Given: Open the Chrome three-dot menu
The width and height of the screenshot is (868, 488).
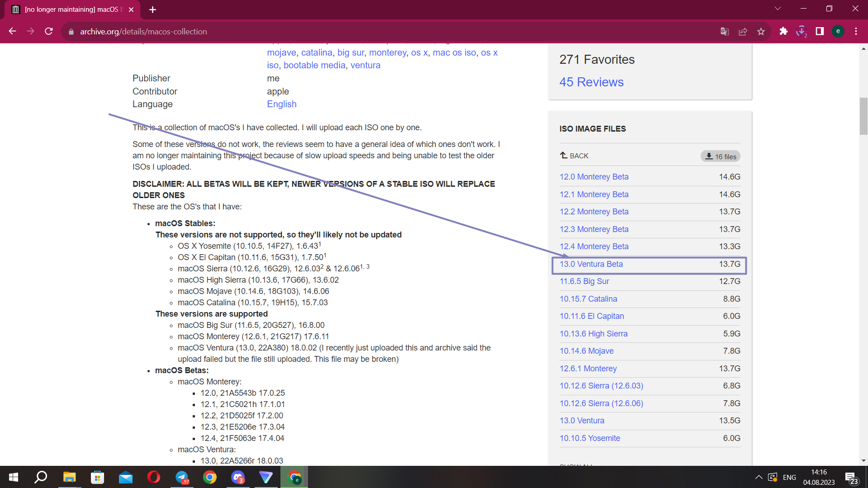Looking at the screenshot, I should pos(856,31).
